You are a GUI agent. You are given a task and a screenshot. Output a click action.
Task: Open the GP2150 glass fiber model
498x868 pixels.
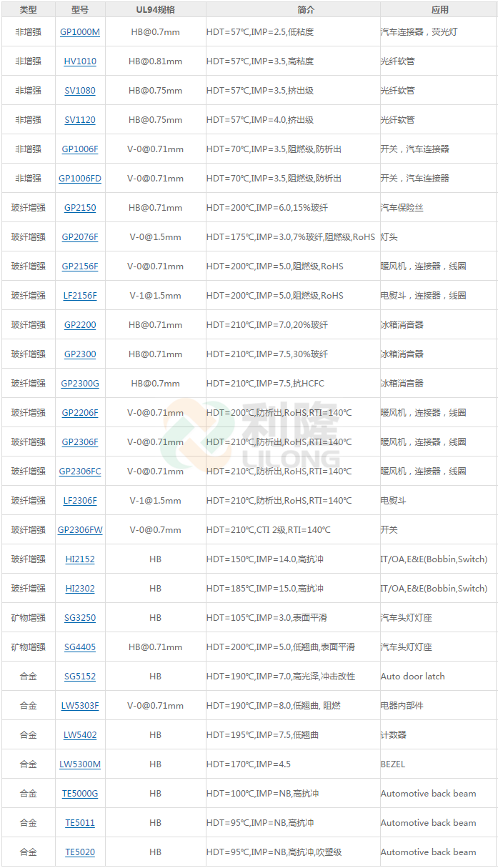pos(80,208)
